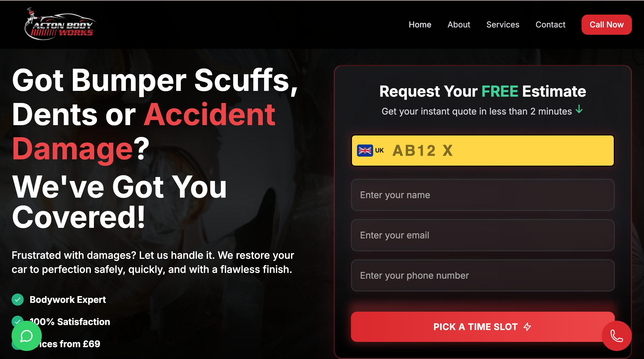The height and width of the screenshot is (359, 644).
Task: Click the Enter your name field
Action: click(x=483, y=195)
